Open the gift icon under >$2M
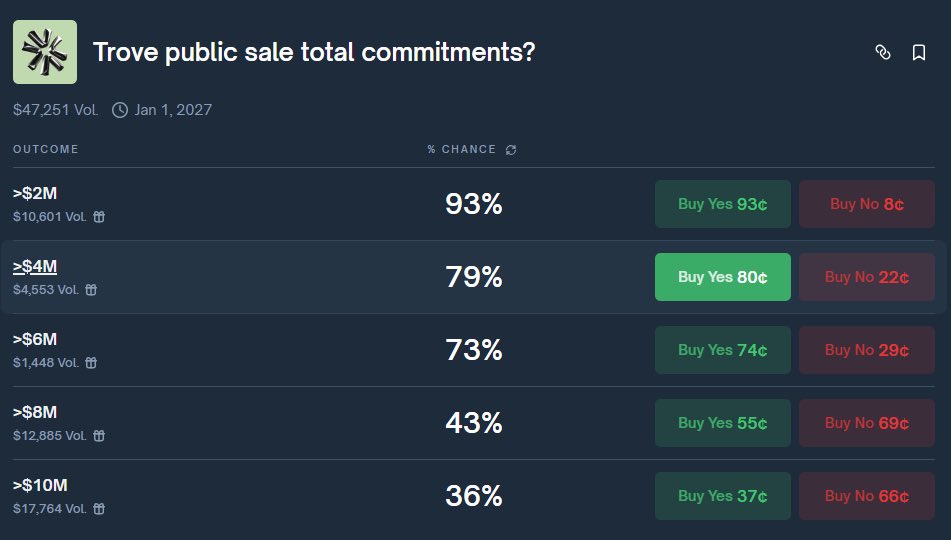This screenshot has height=540, width=951. 99,217
